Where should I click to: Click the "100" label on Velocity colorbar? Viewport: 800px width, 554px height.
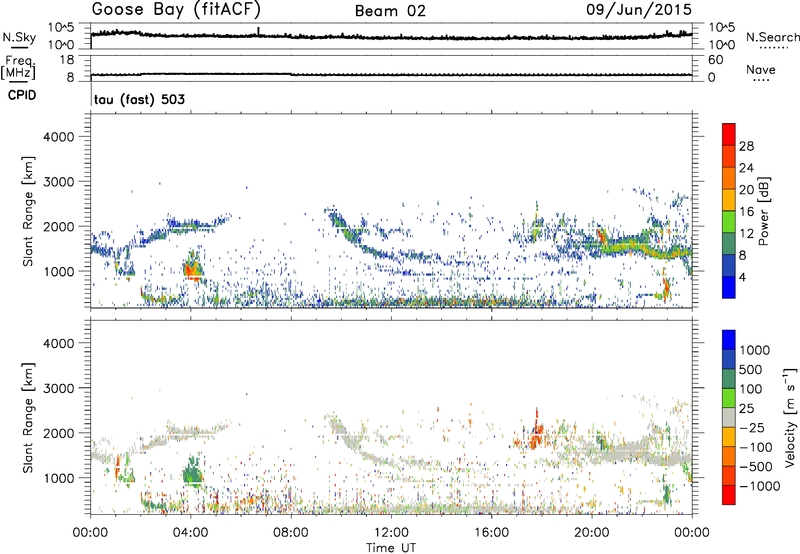pos(751,389)
